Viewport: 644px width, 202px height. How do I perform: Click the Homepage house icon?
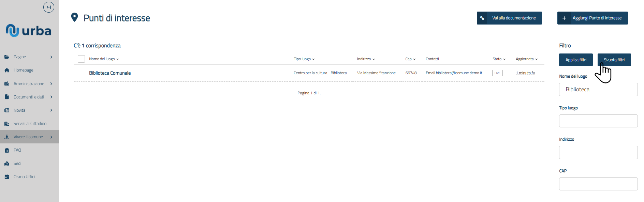[7, 70]
